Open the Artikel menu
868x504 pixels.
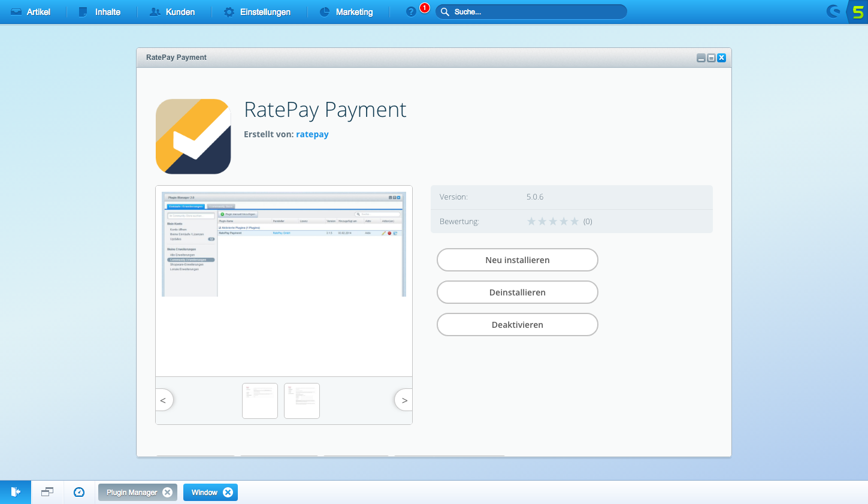pyautogui.click(x=31, y=12)
